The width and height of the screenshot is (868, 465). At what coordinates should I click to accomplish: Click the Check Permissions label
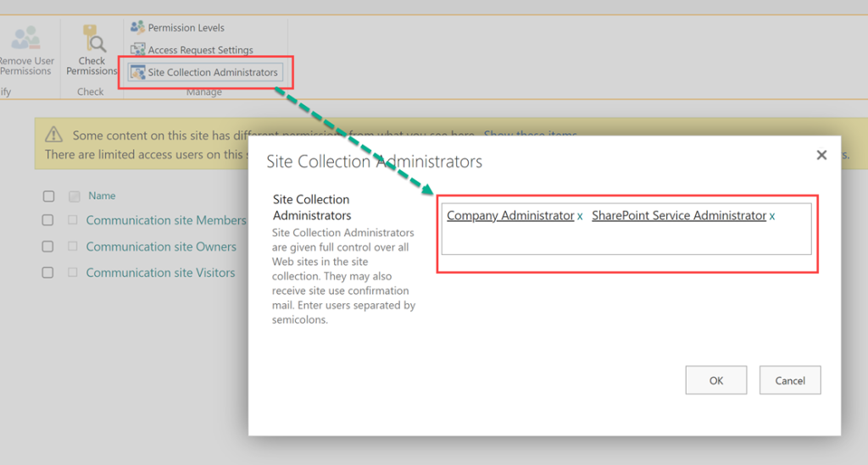(x=92, y=66)
